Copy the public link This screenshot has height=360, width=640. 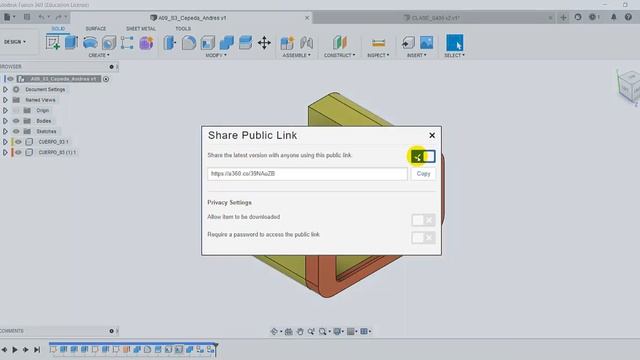pyautogui.click(x=423, y=174)
